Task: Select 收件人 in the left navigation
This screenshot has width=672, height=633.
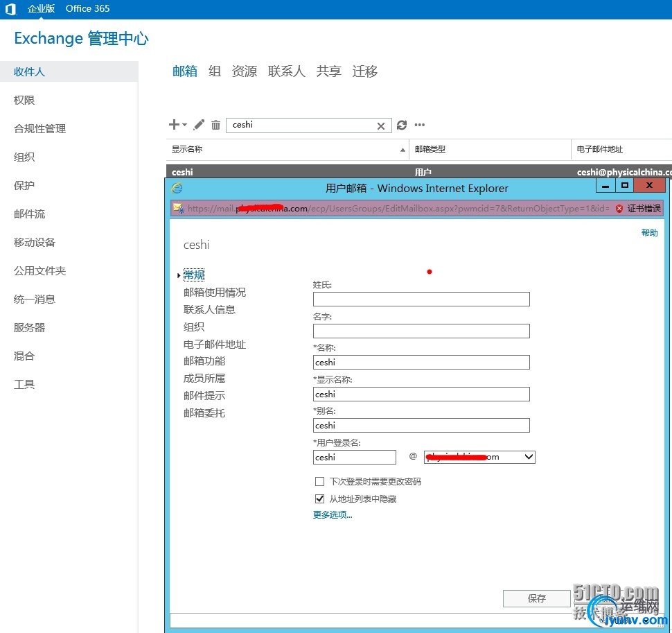Action: click(x=69, y=71)
